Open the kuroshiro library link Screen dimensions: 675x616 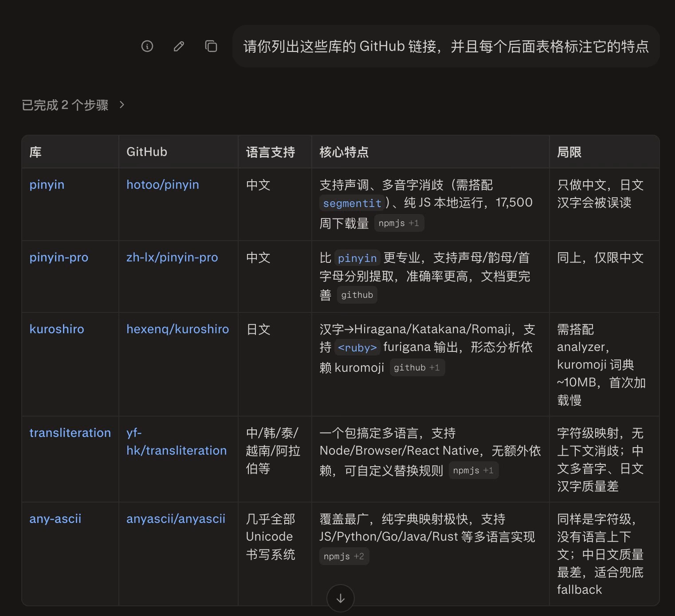click(57, 329)
